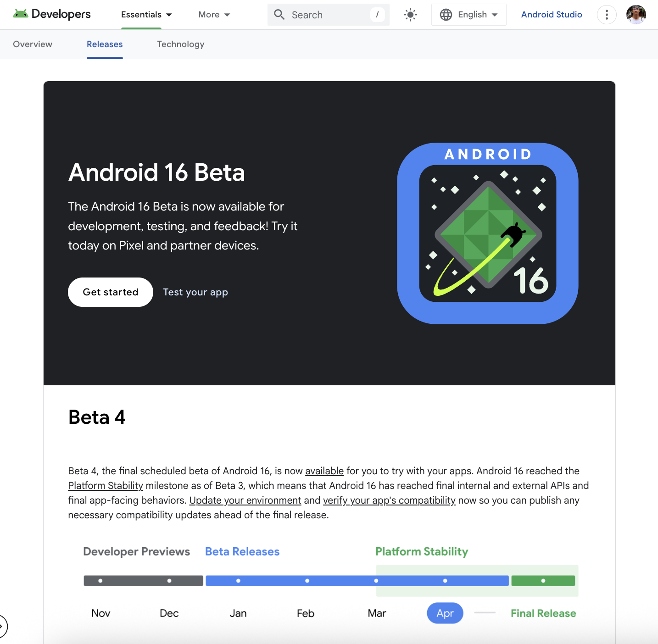Select the Apr marker on timeline
Viewport: 658px width, 644px height.
click(x=445, y=613)
